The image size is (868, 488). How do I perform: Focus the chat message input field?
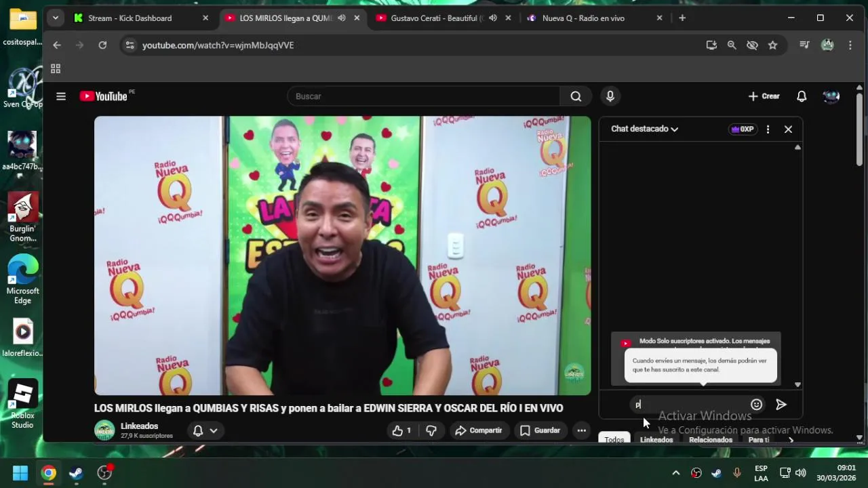(x=688, y=405)
